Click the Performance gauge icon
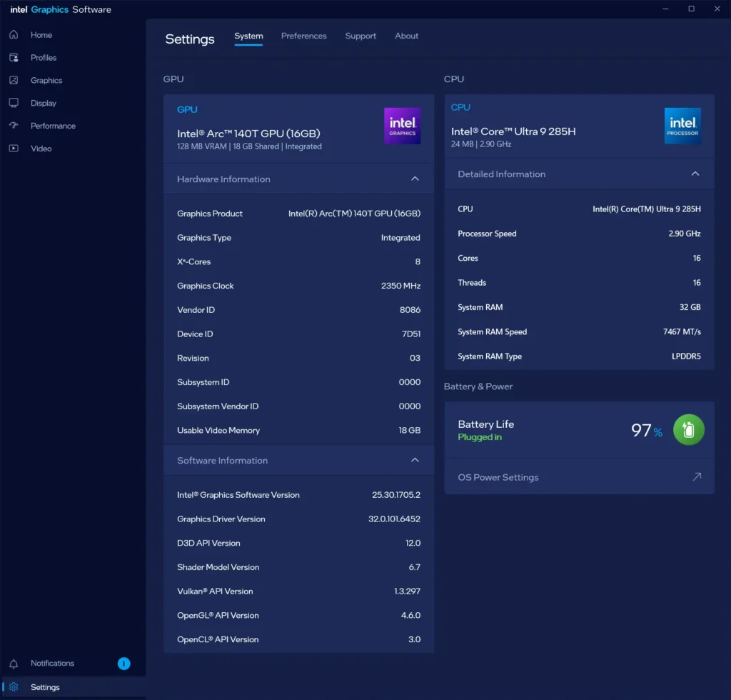This screenshot has width=731, height=700. (14, 126)
